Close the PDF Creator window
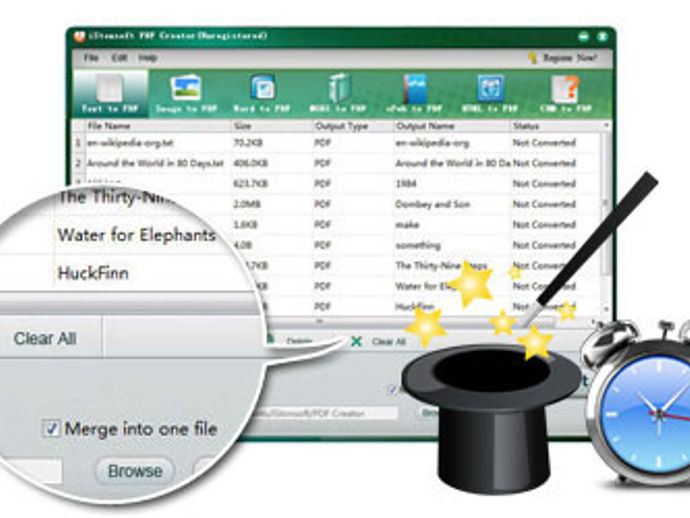The height and width of the screenshot is (518, 690). click(x=602, y=37)
